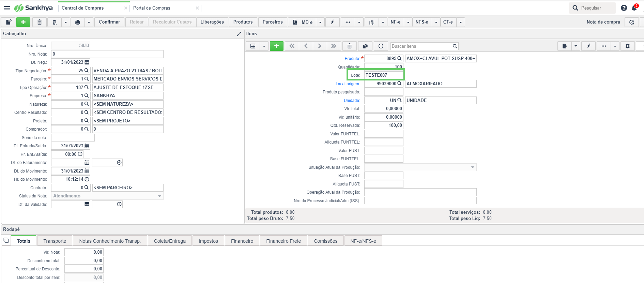644x283 pixels.
Task: Click the lightning bolt icon in the main toolbar
Action: (x=332, y=22)
